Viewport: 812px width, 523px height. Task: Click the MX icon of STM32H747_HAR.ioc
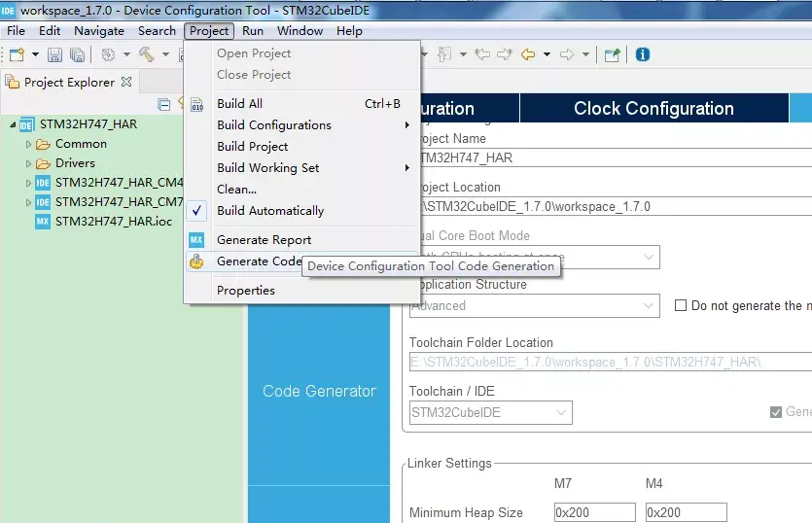click(x=43, y=222)
